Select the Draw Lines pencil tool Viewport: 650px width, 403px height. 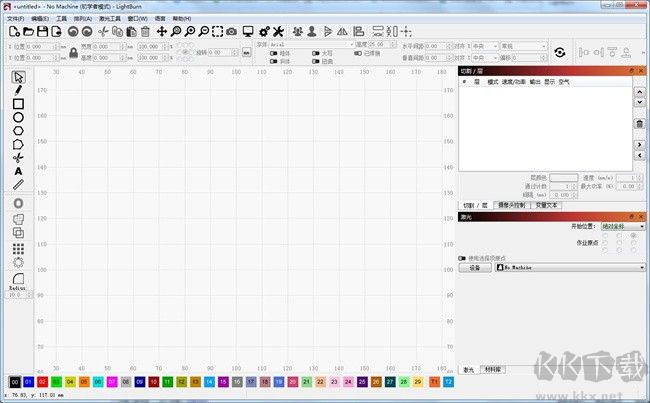(18, 90)
